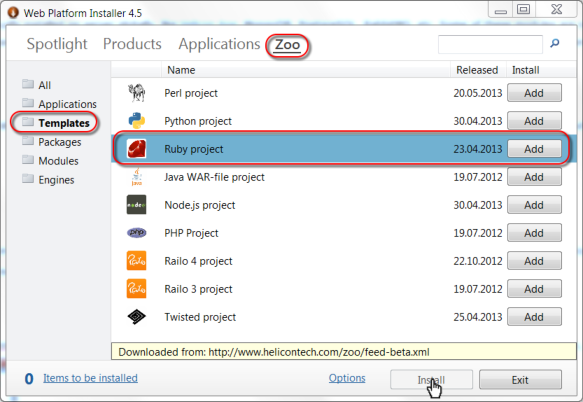Select the Node.js project row name
Image resolution: width=583 pixels, height=402 pixels.
200,205
